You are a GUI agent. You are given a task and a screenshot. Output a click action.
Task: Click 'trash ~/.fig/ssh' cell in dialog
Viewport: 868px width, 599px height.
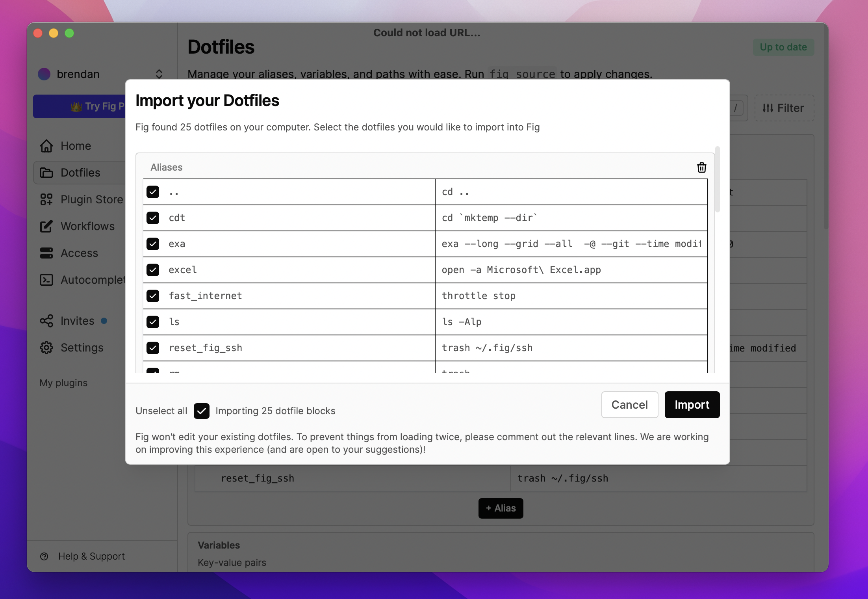[571, 348]
